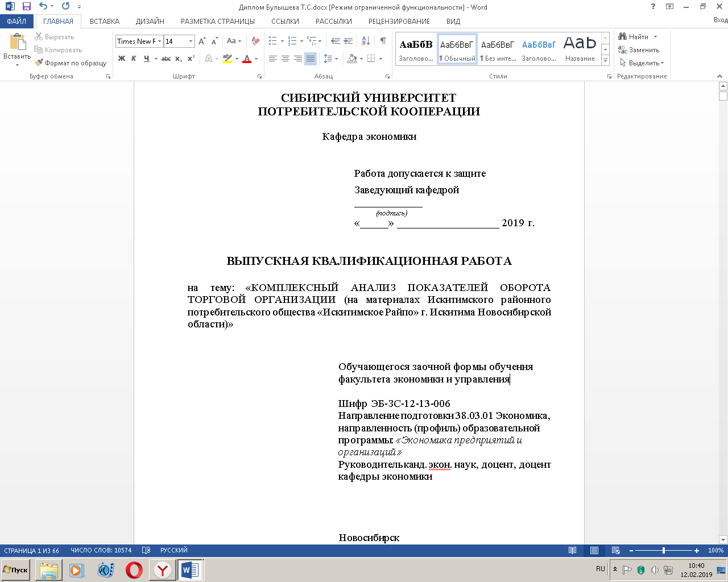Viewport: 728px width, 582px height.
Task: Switch to the РАЗМЕТКА СТРАНИЦЫ tab
Action: click(218, 21)
